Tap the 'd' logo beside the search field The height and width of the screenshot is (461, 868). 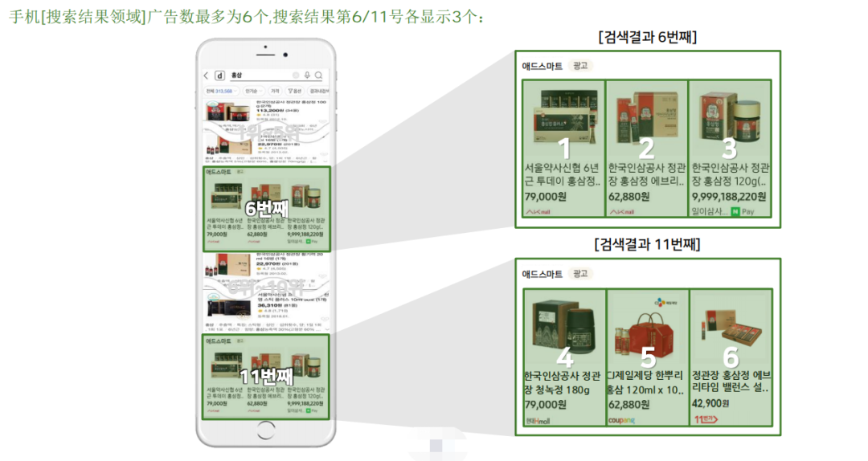pyautogui.click(x=219, y=75)
